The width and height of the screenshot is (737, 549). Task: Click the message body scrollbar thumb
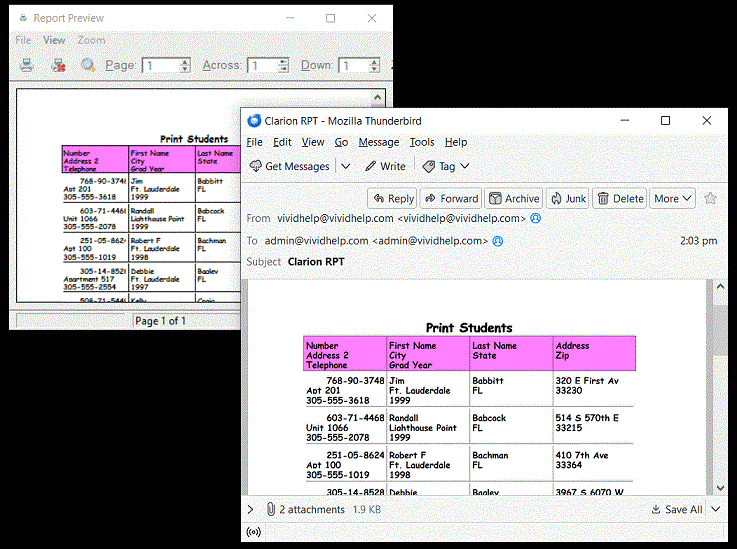[721, 329]
